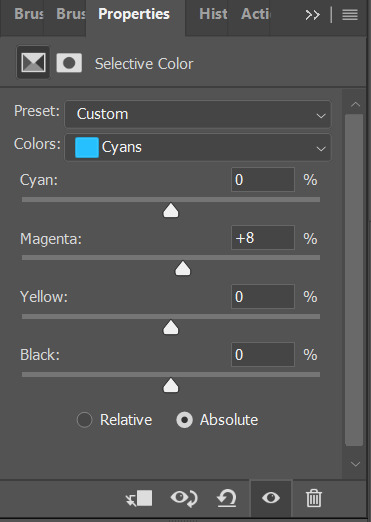The image size is (371, 522).
Task: Open the layer mask properties icon
Action: (x=69, y=63)
